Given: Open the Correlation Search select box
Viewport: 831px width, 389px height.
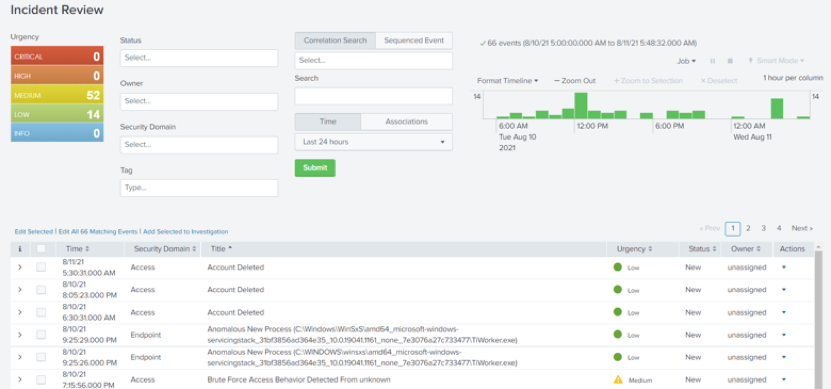Looking at the screenshot, I should coord(374,60).
